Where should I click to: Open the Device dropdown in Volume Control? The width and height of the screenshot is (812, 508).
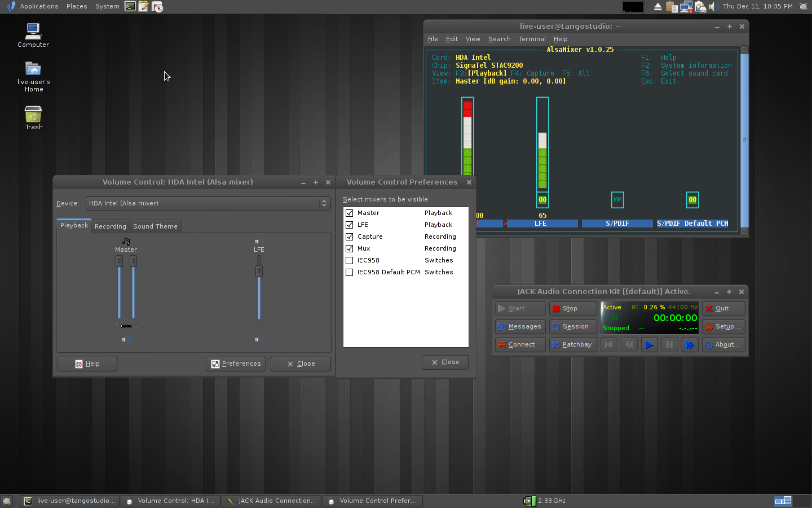click(x=208, y=203)
